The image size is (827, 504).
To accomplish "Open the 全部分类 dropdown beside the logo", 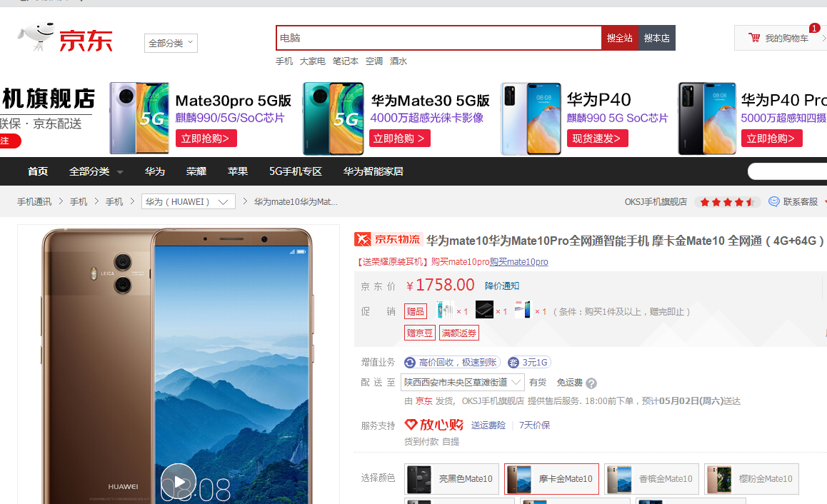I will [x=171, y=44].
